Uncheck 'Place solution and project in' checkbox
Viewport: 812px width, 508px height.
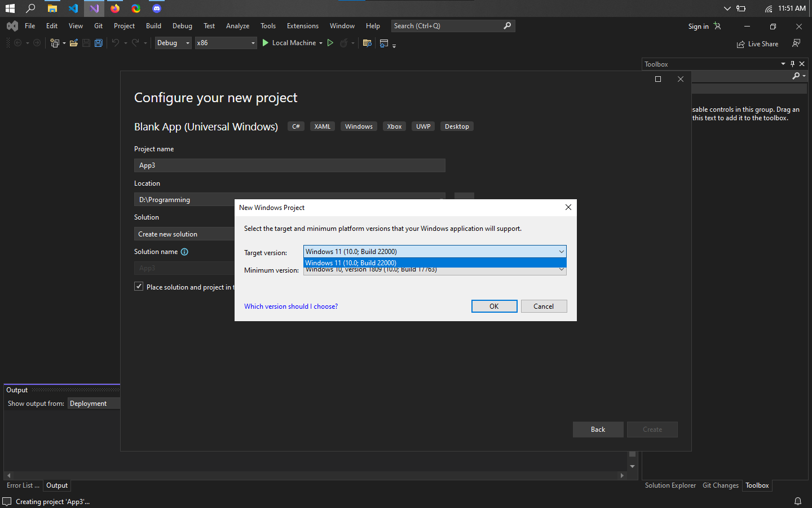tap(139, 286)
